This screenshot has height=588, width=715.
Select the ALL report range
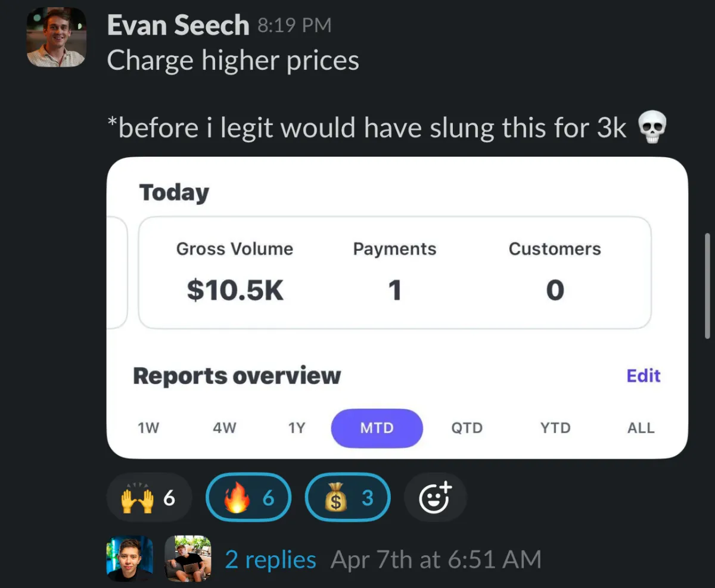[x=641, y=428]
